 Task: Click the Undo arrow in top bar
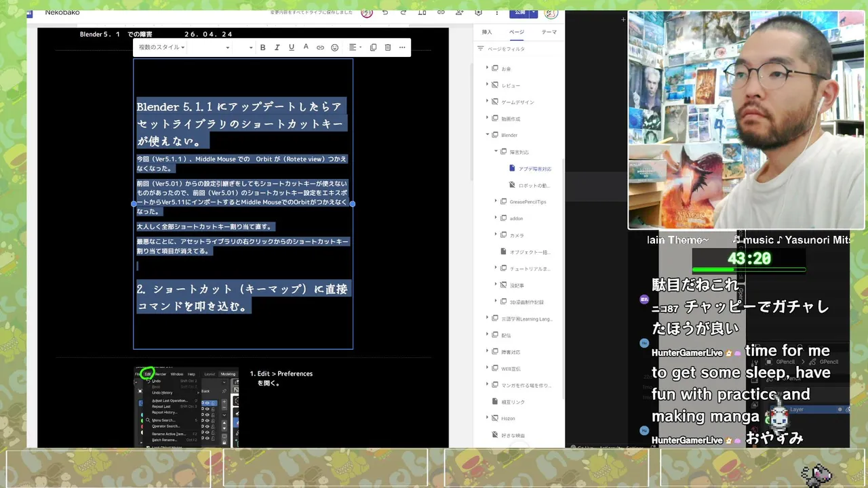tap(385, 12)
